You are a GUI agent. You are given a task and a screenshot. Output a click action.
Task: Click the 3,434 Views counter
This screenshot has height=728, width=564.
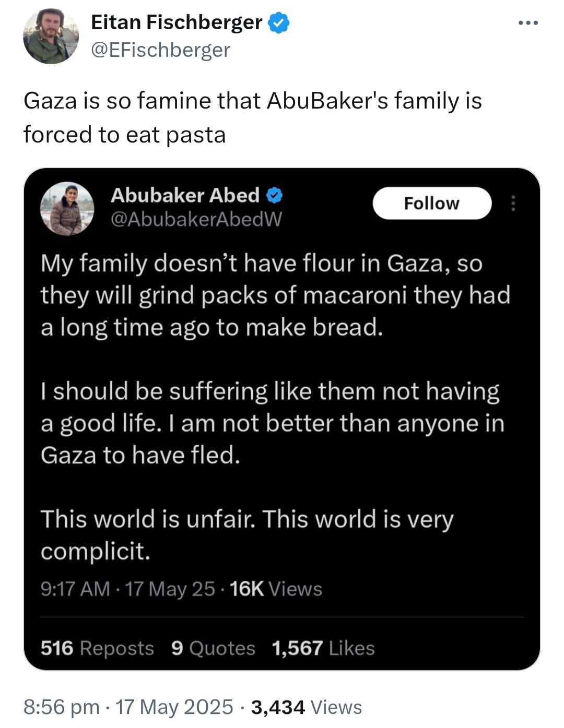click(x=307, y=707)
